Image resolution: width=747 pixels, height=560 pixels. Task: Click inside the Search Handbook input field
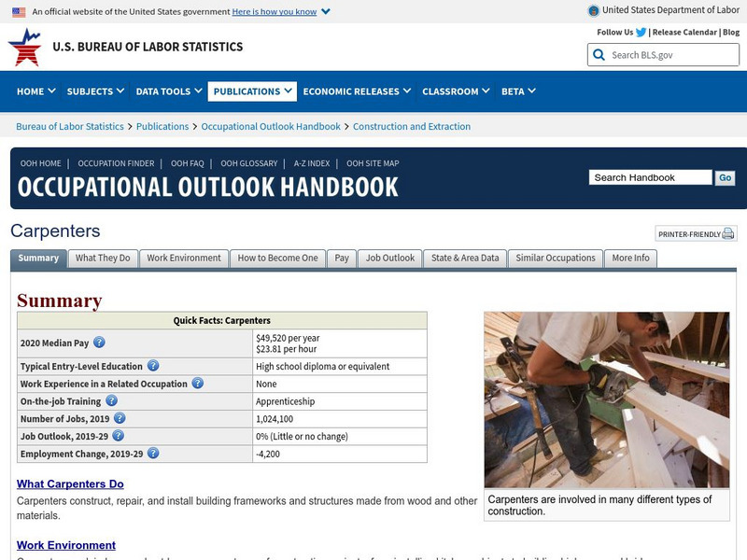654,175
